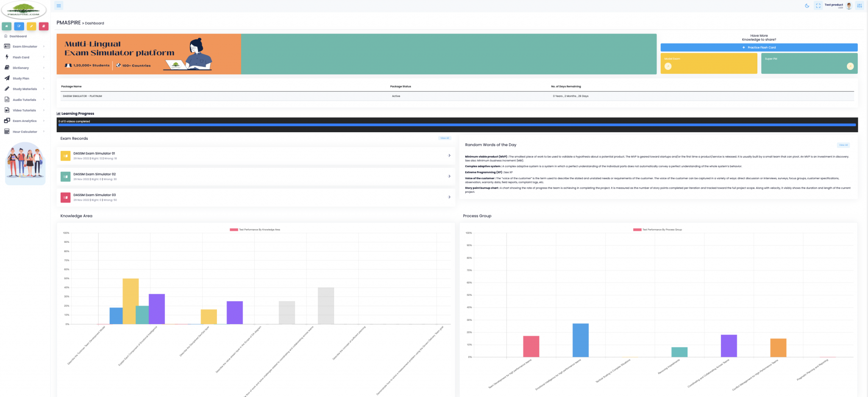This screenshot has height=397, width=868.
Task: Click '0 Years, 2 Months, 29 Days' cell
Action: pos(570,96)
